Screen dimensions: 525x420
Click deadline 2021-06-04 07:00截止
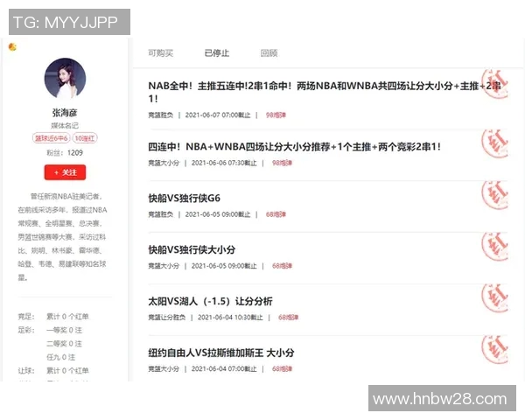224,368
